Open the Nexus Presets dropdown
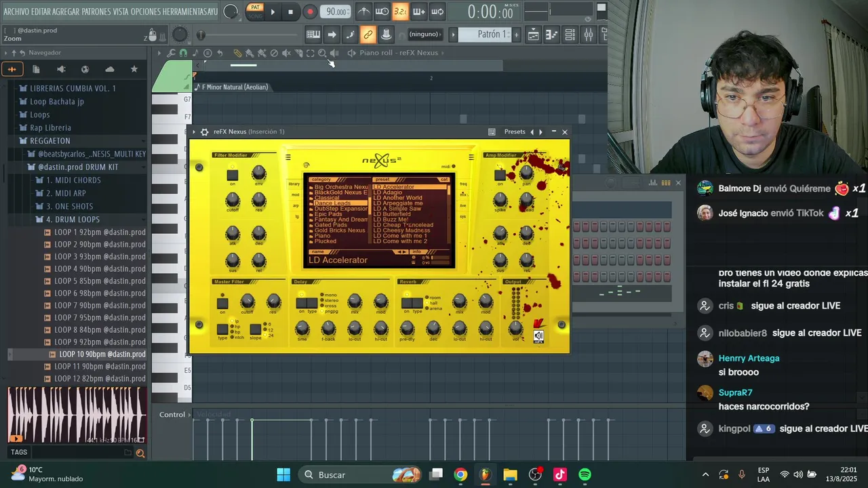868x488 pixels. (x=515, y=132)
